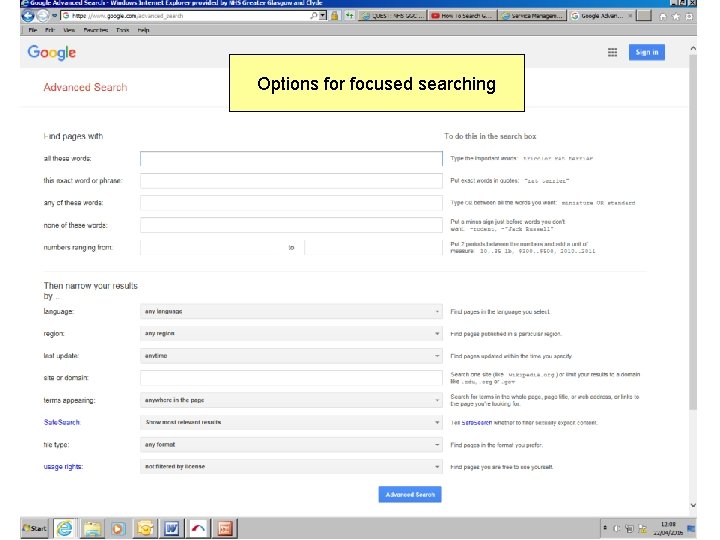Click the all these words input field
The image size is (720, 540).
(291, 159)
